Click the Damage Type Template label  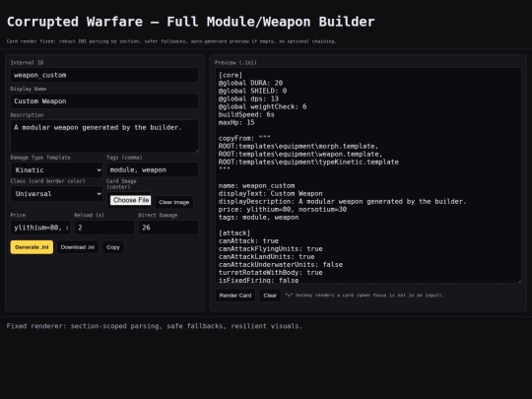point(40,158)
